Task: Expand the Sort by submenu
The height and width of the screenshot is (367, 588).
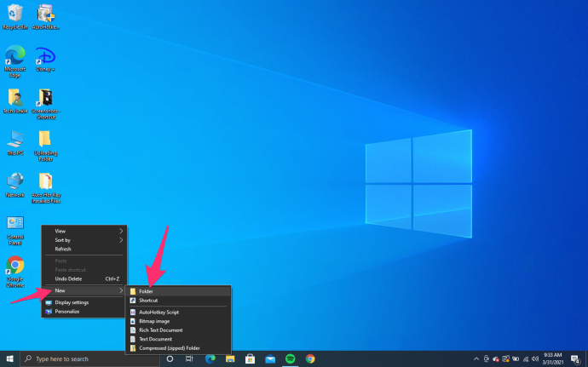Action: 84,240
